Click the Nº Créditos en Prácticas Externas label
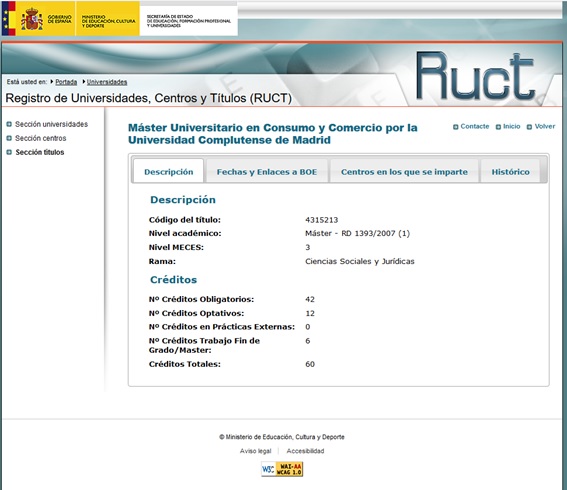The width and height of the screenshot is (567, 490). 222,327
